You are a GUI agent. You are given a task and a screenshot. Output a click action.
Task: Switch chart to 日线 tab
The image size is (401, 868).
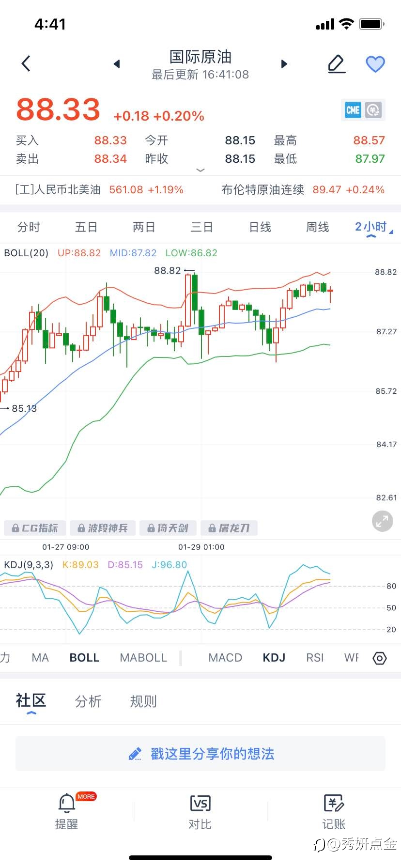pos(260,227)
